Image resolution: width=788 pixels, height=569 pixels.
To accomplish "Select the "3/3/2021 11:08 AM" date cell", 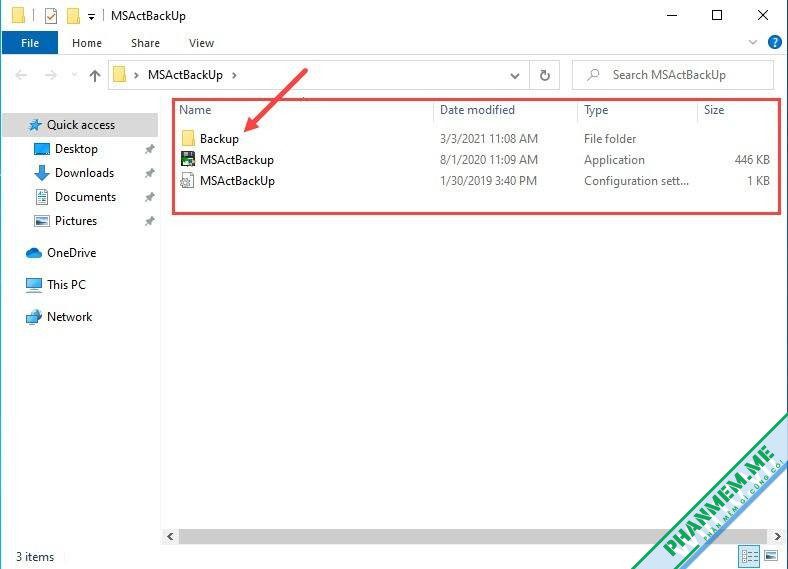I will (x=489, y=139).
